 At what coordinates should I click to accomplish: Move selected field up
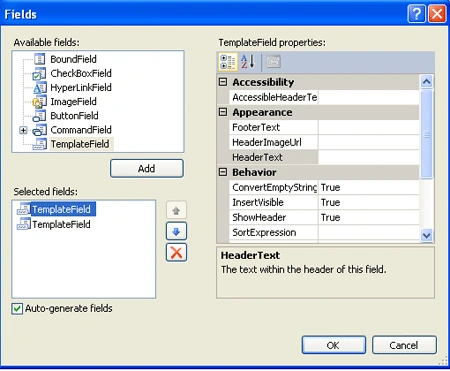[176, 210]
